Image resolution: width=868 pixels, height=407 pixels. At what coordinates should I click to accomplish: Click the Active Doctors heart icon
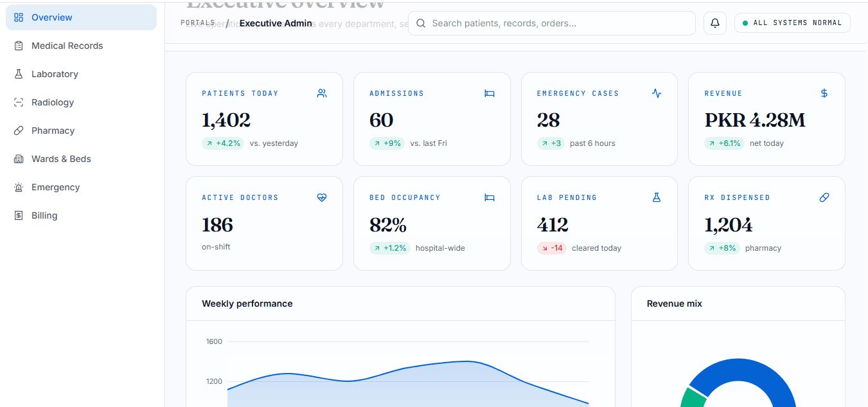[322, 197]
